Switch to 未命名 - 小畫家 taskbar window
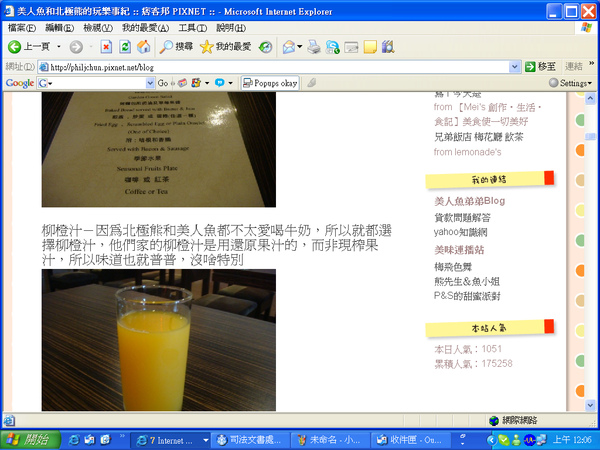This screenshot has width=600, height=450. [330, 440]
